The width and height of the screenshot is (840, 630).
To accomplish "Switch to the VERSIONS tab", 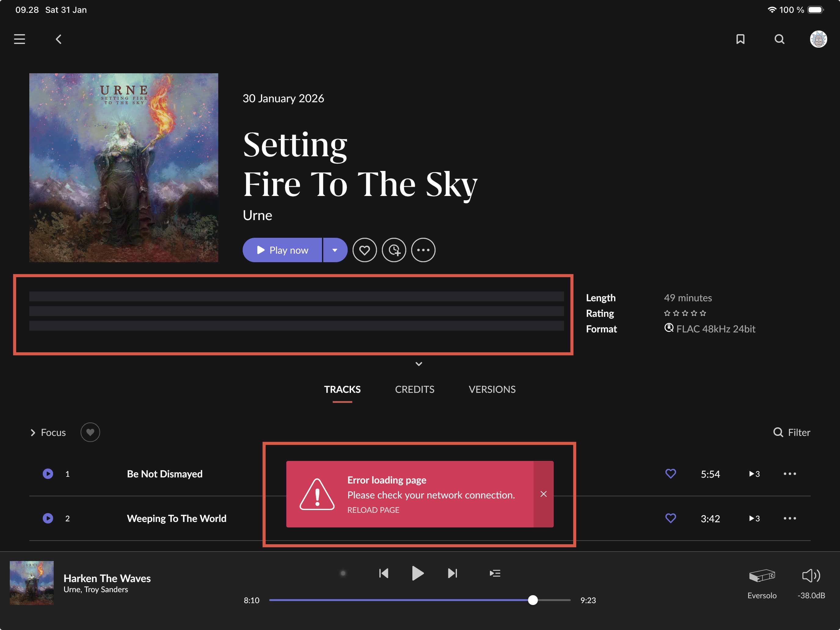I will [x=492, y=389].
